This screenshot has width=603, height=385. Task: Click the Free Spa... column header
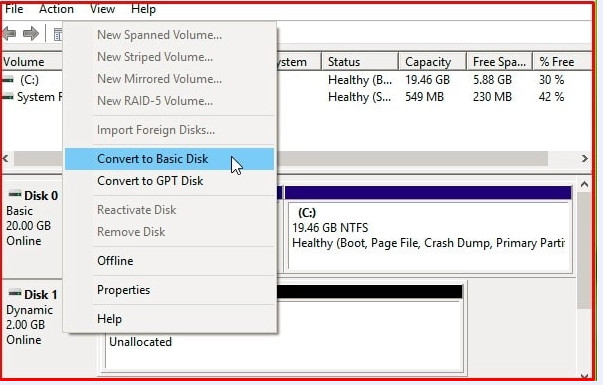pos(499,62)
